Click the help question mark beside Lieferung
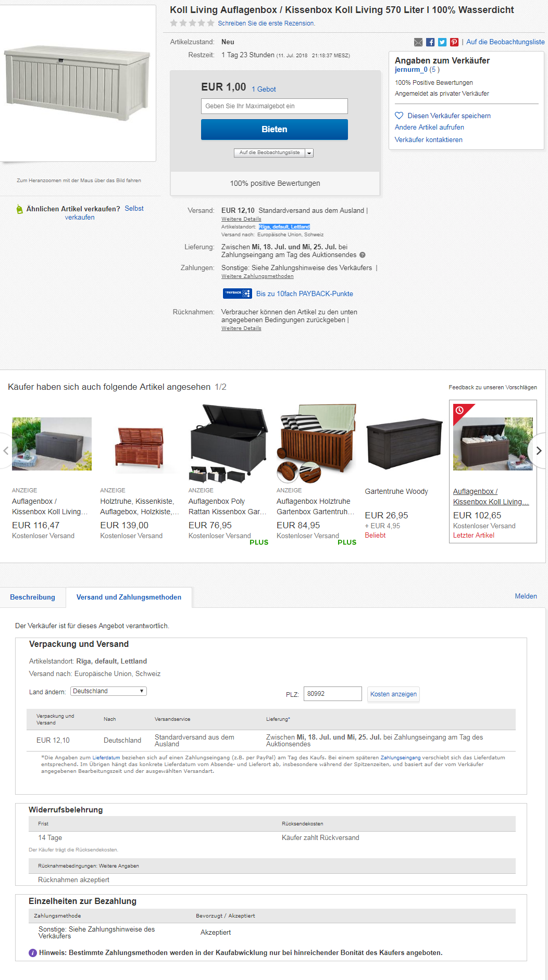 tap(363, 255)
